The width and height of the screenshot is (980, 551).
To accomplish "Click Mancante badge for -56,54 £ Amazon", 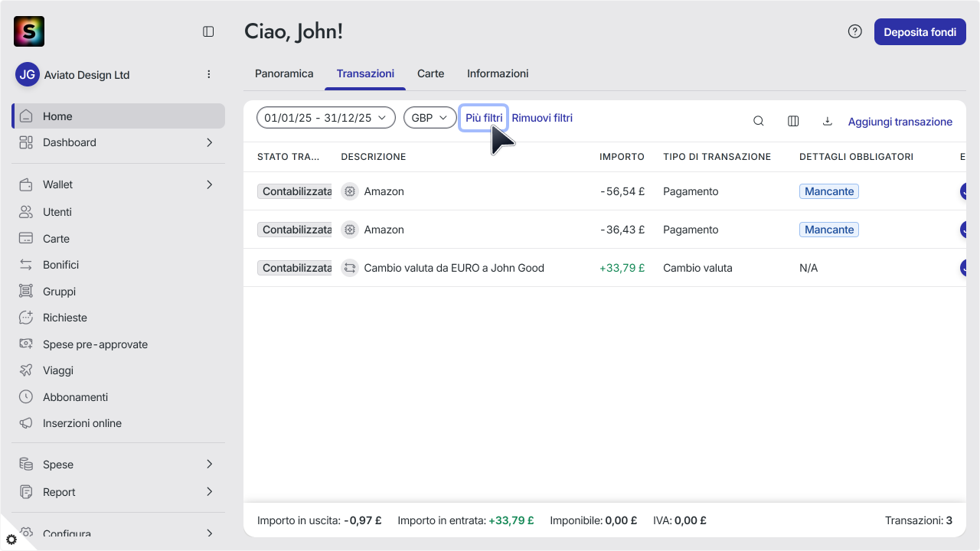I will [829, 191].
